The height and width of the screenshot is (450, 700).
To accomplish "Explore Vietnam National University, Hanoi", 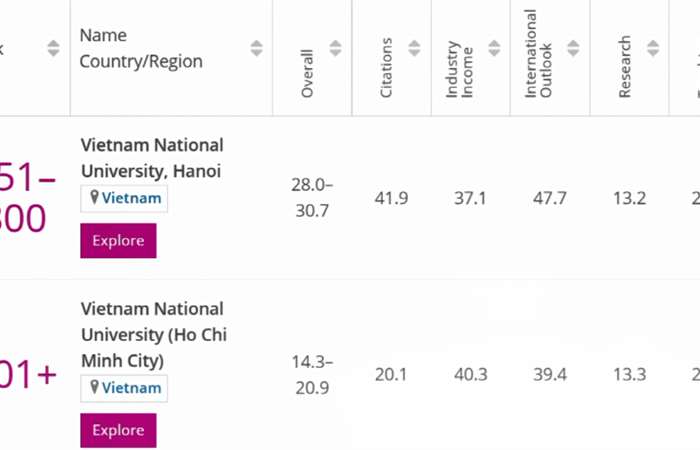I will point(118,241).
